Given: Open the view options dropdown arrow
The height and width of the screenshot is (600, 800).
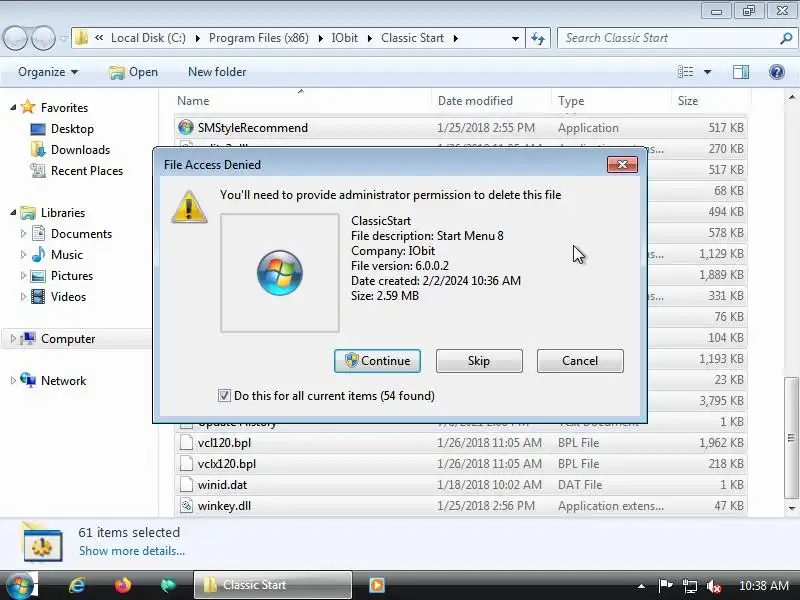Looking at the screenshot, I should pyautogui.click(x=708, y=72).
